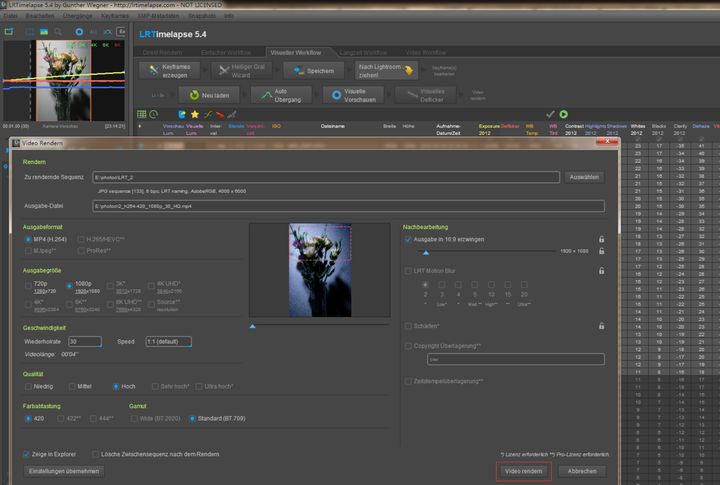Click the Nach Lightroom ziehen button
This screenshot has height=485, width=720.
[x=386, y=71]
